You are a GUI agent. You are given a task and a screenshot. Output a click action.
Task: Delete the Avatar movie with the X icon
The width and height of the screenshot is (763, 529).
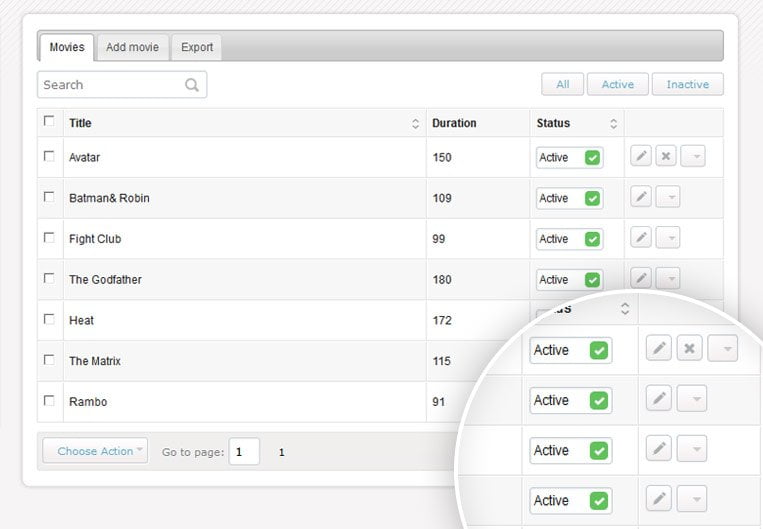click(666, 156)
